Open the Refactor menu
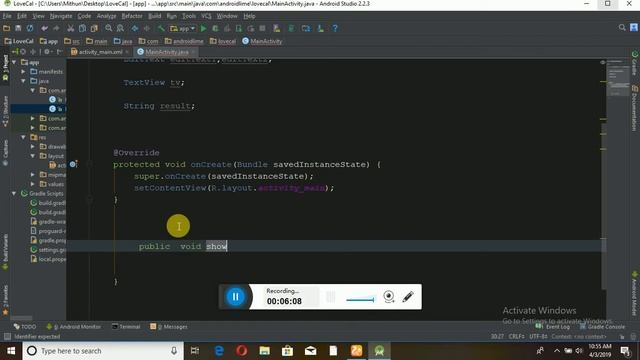 132,16
